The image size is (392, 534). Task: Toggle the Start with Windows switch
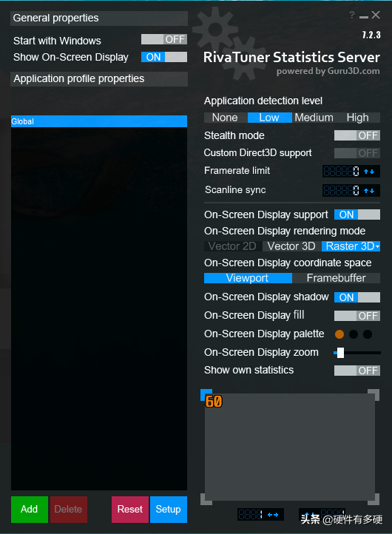[164, 39]
